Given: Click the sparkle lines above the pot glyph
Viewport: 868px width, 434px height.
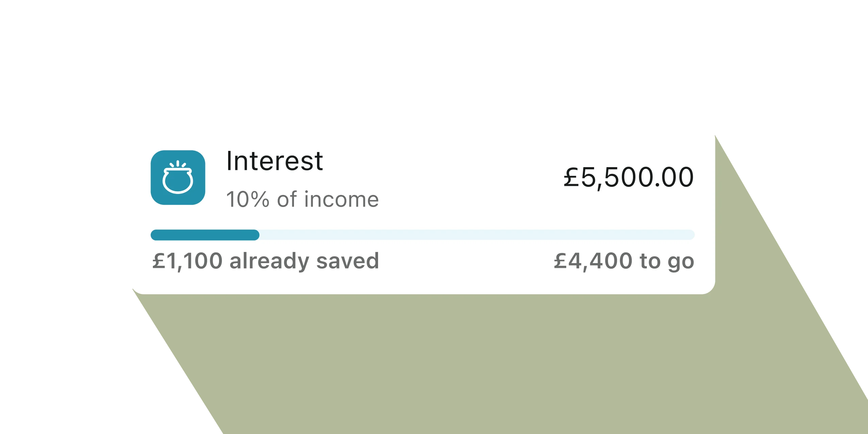Looking at the screenshot, I should click(178, 164).
